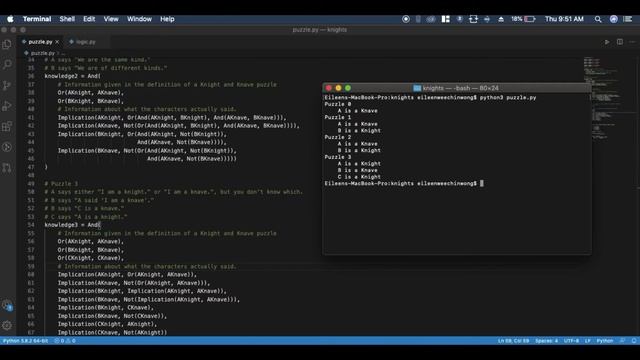Click the 'Puzzle 3' line in terminal output
640x360 pixels.
[338, 157]
